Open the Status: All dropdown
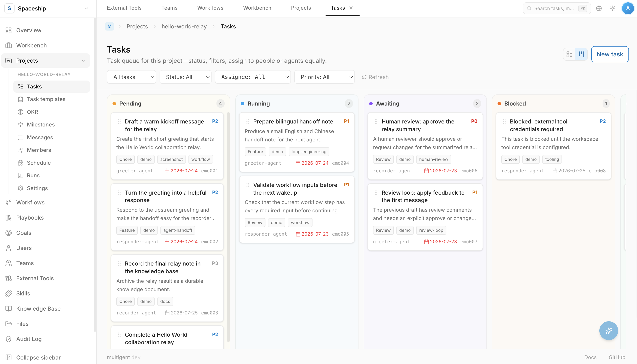Screen dimensions: 637x364 185,77
